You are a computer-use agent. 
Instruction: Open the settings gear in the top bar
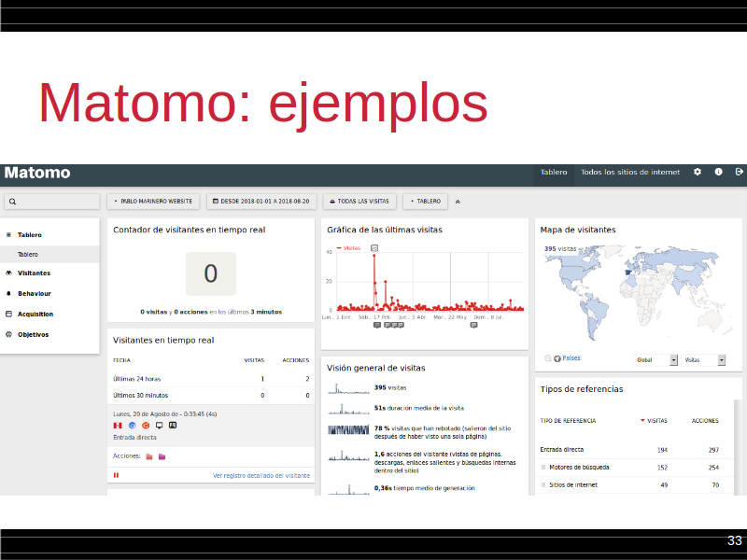(x=698, y=173)
